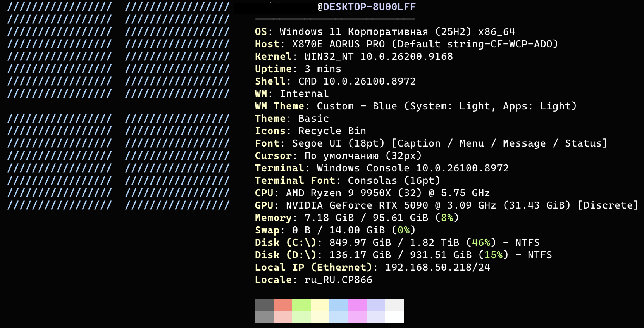
Task: Select the 'Terminal Font' label
Action: 295,181
